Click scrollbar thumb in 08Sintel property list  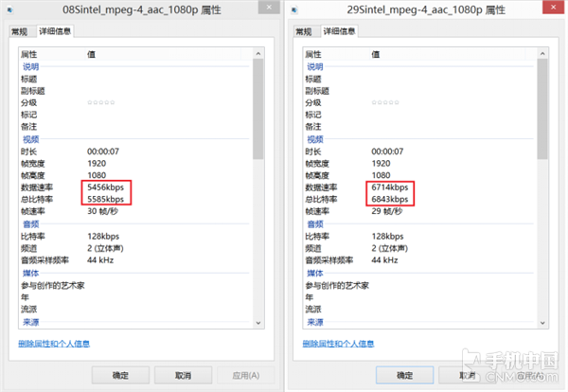pos(258,109)
